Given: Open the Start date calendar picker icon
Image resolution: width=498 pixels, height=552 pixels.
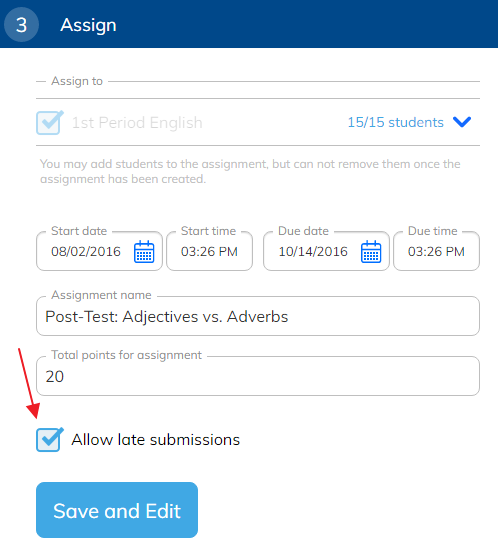Looking at the screenshot, I should click(144, 252).
